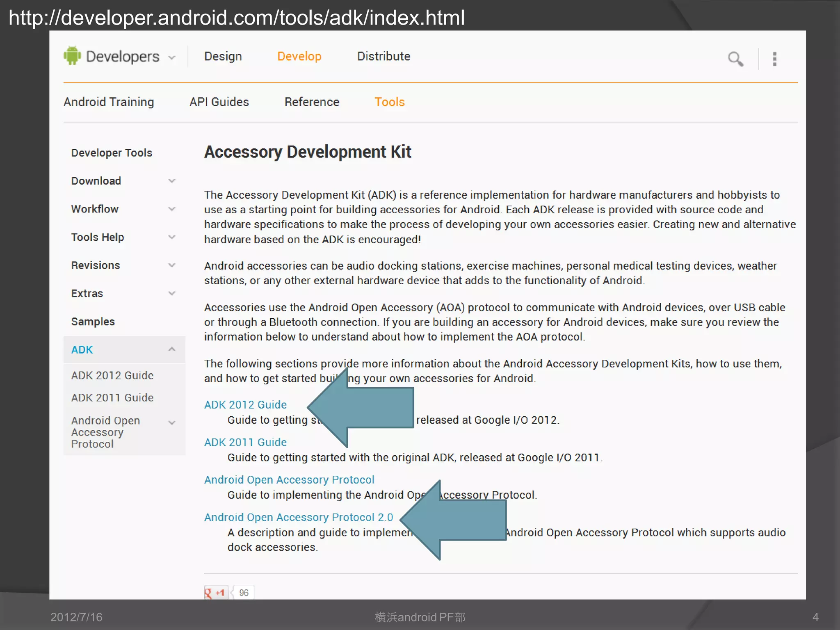Click the footer text 横浜android PF部
The width and height of the screenshot is (840, 630).
420,617
